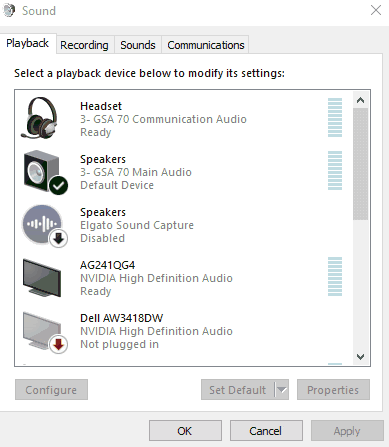This screenshot has height=447, width=389.
Task: Click the scroll down arrow in device list
Action: (x=360, y=357)
